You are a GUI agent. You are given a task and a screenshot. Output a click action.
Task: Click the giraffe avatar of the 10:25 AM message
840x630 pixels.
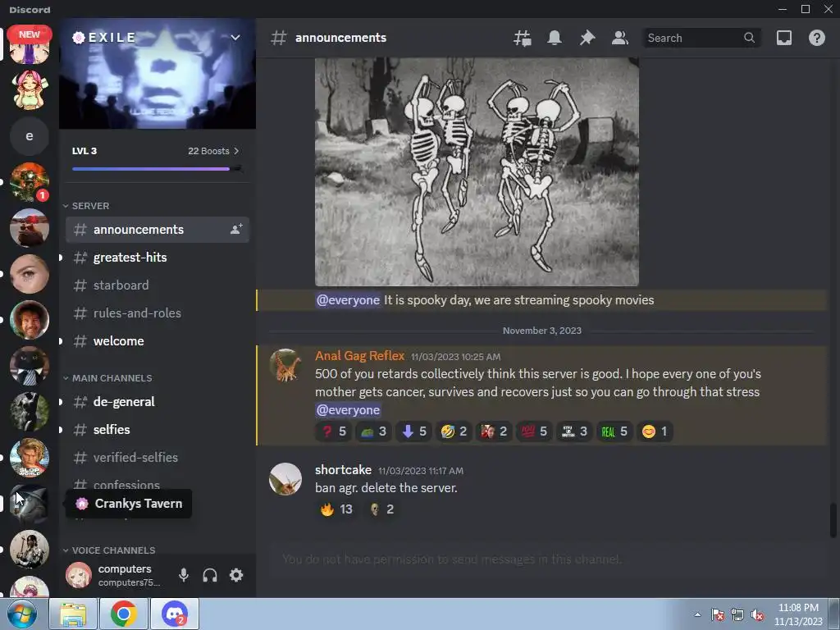point(285,365)
